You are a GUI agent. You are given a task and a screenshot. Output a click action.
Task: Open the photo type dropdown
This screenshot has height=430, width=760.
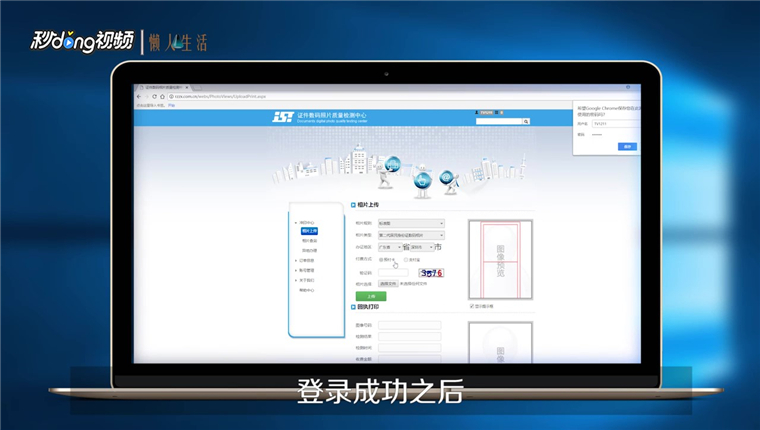click(411, 235)
